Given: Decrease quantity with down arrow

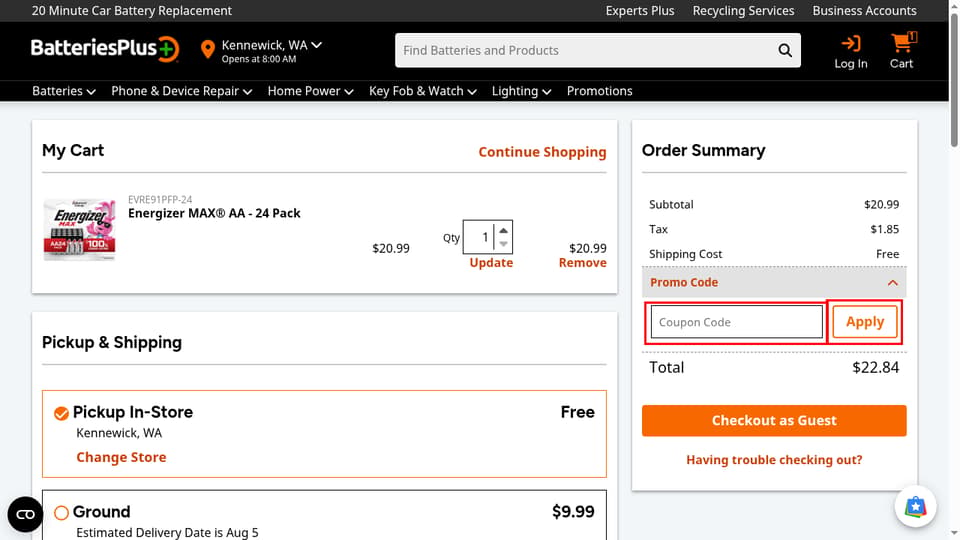Looking at the screenshot, I should pos(503,244).
